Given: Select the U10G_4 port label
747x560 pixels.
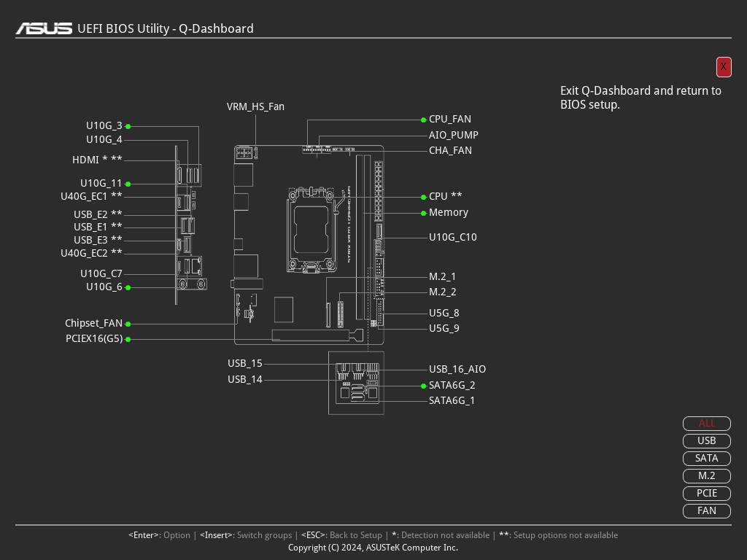Looking at the screenshot, I should point(104,139).
